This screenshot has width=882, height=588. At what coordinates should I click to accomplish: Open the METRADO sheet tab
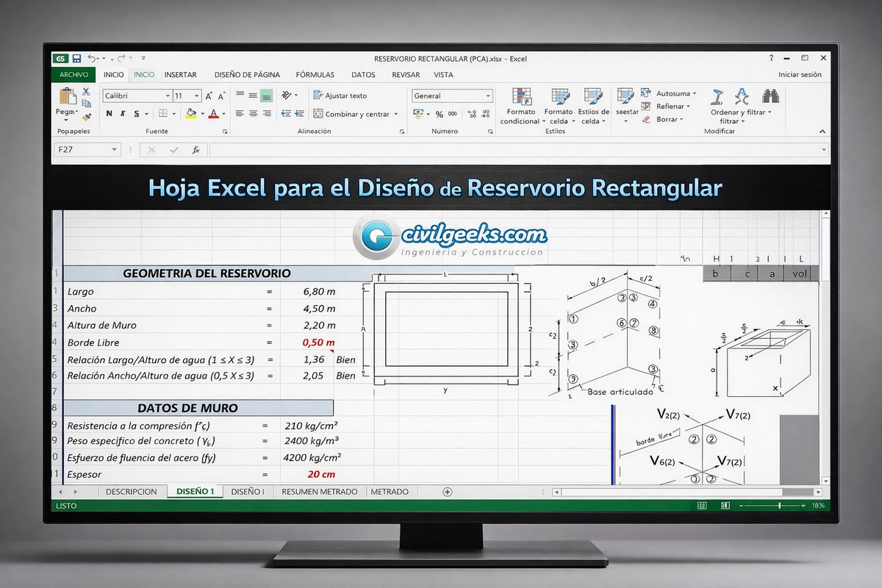tap(390, 492)
